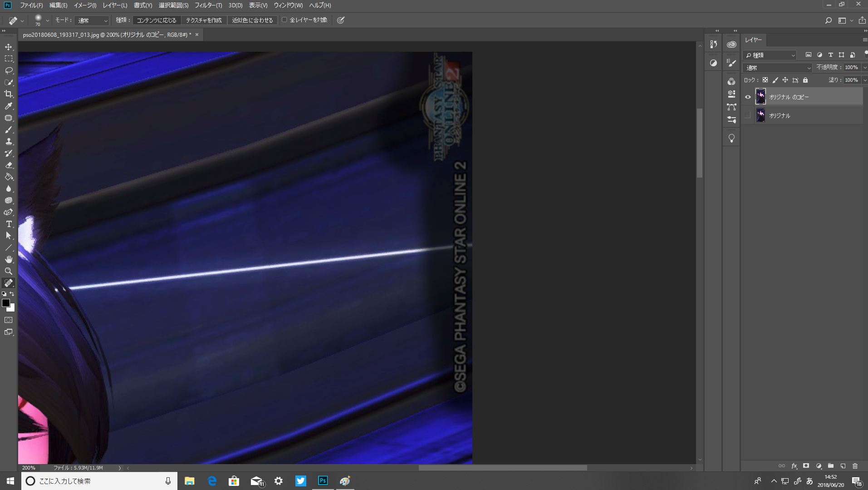Create a new layer
This screenshot has height=490, width=868.
coord(843,466)
